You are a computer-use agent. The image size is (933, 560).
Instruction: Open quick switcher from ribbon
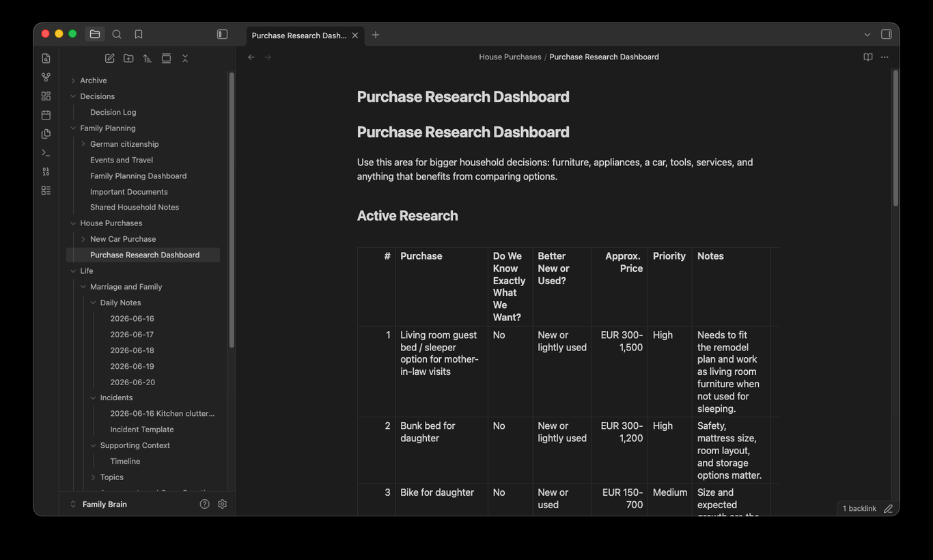coord(46,59)
